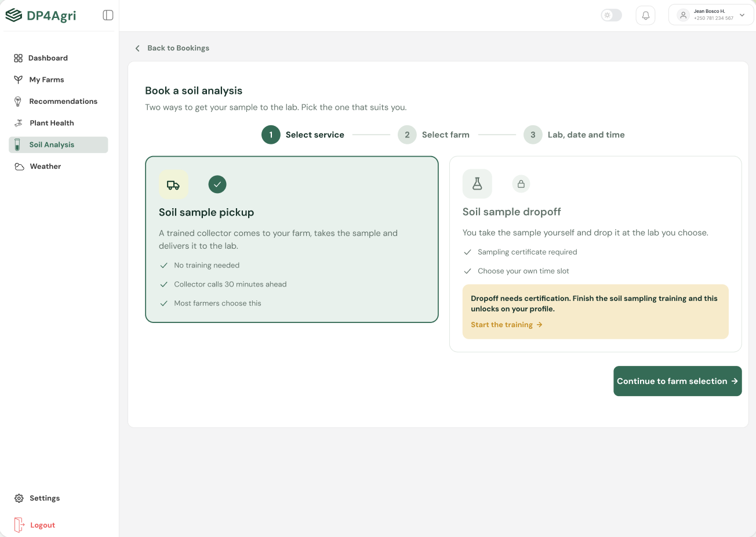
Task: Click the lock icon on dropoff card
Action: click(x=521, y=184)
